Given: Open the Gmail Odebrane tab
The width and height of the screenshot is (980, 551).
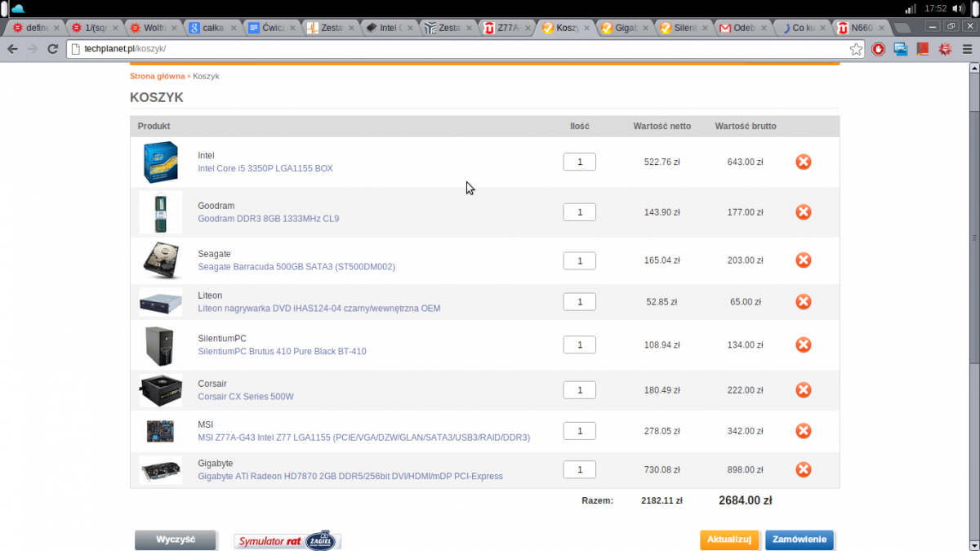Looking at the screenshot, I should click(x=743, y=28).
